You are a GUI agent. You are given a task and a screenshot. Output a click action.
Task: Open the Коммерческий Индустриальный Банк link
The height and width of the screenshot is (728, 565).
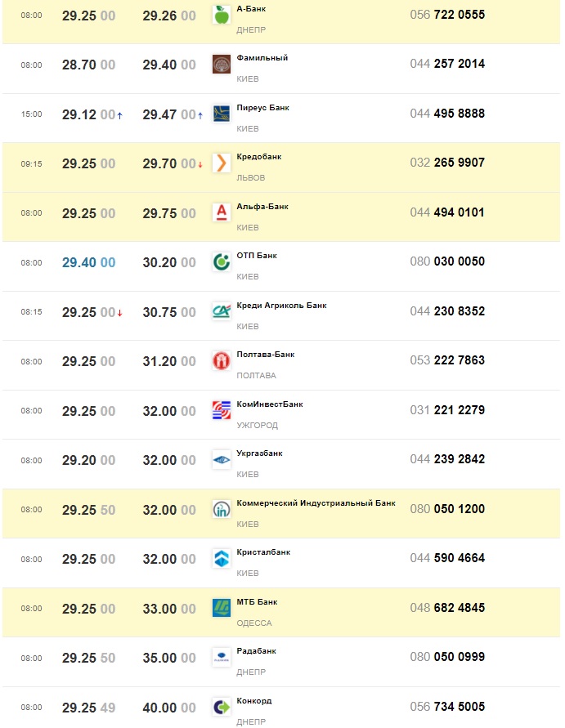316,503
